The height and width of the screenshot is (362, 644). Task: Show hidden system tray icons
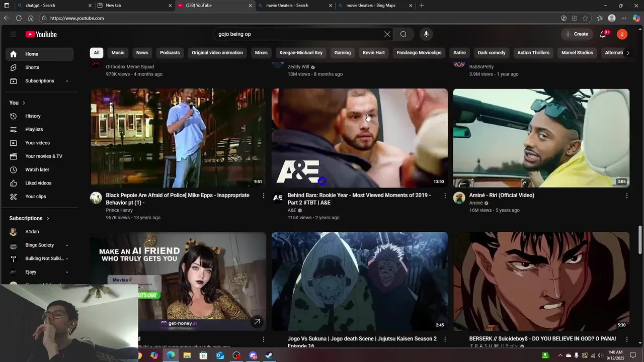coord(560,355)
